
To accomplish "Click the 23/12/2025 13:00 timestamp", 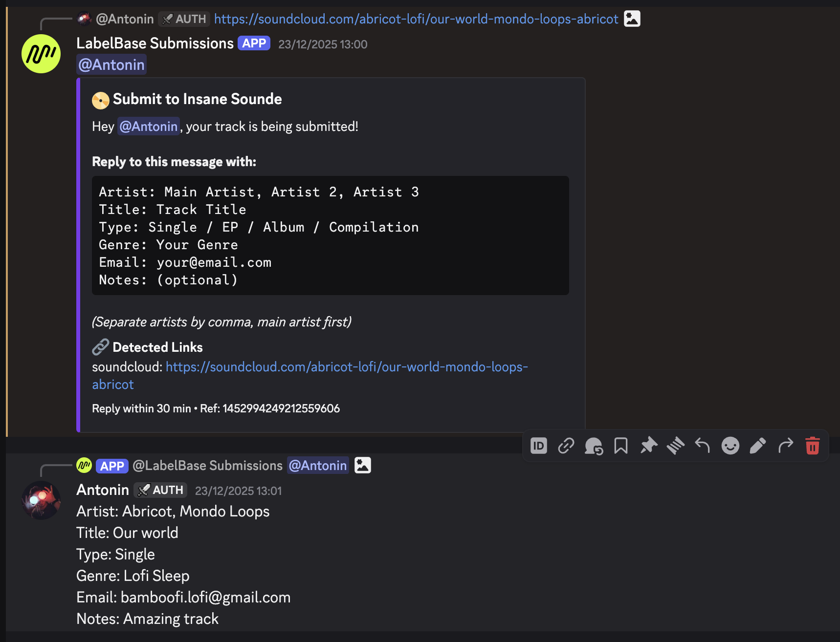I will [323, 44].
